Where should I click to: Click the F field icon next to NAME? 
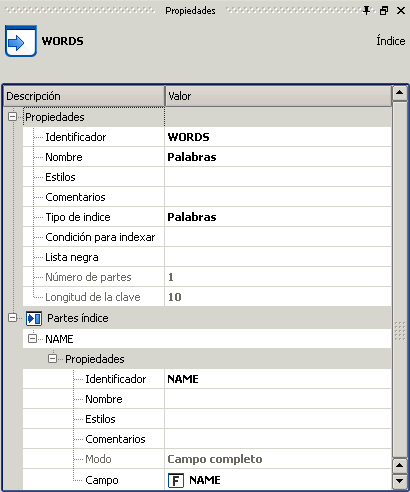pos(176,480)
